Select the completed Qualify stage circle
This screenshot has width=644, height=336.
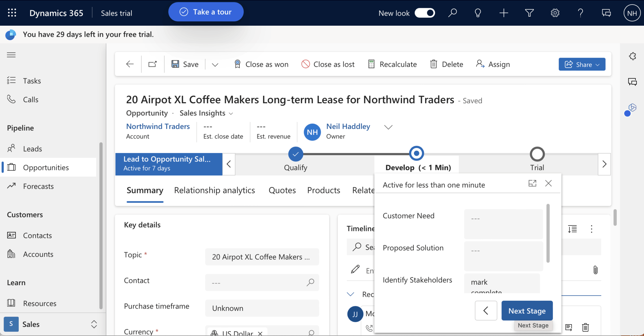click(295, 154)
